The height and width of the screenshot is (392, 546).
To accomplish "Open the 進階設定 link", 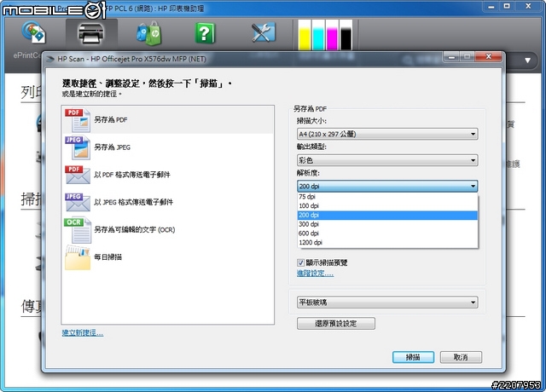I will pos(315,274).
